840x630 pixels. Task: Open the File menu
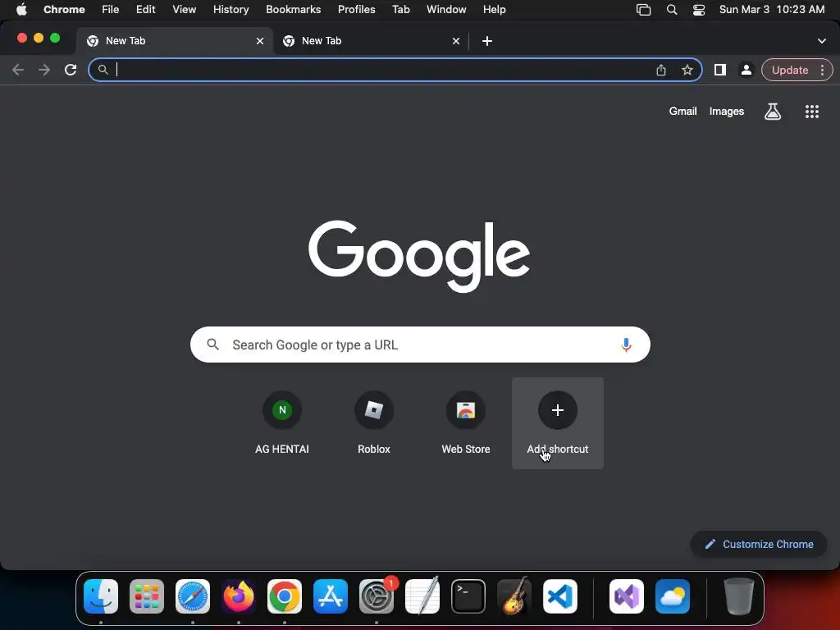coord(111,10)
